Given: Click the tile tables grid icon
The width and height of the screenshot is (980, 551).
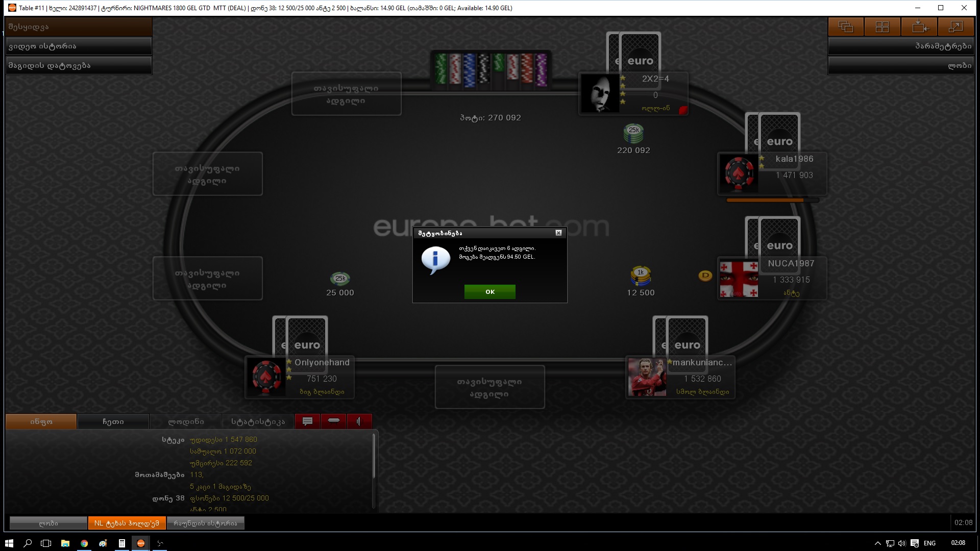Looking at the screenshot, I should click(883, 27).
